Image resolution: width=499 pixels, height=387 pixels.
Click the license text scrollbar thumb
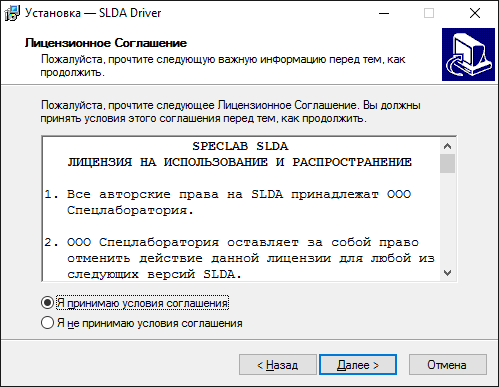pyautogui.click(x=447, y=163)
